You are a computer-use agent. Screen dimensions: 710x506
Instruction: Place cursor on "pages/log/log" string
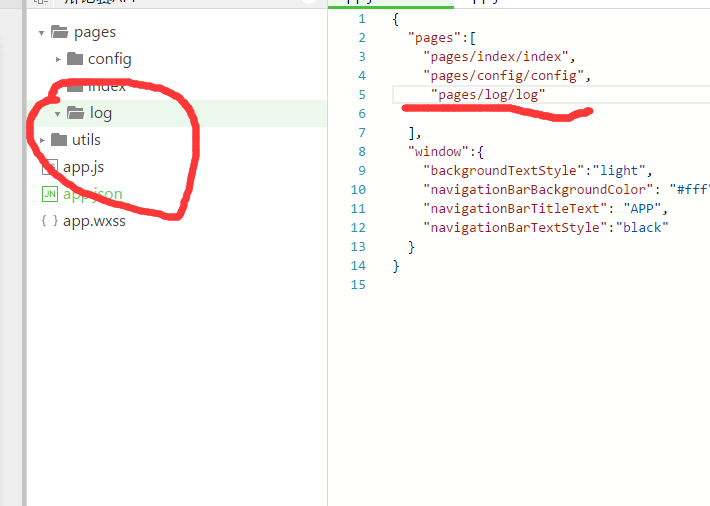pyautogui.click(x=488, y=94)
